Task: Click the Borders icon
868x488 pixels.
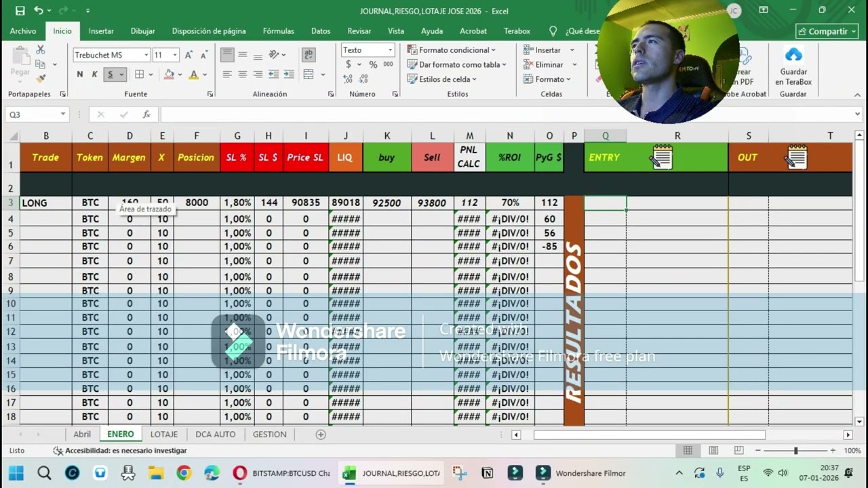Action: tap(139, 75)
